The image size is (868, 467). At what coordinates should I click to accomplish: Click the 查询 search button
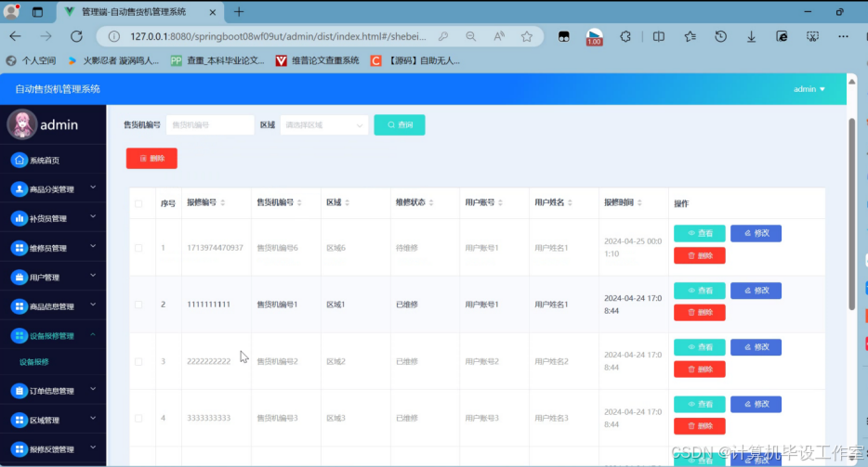coord(400,125)
